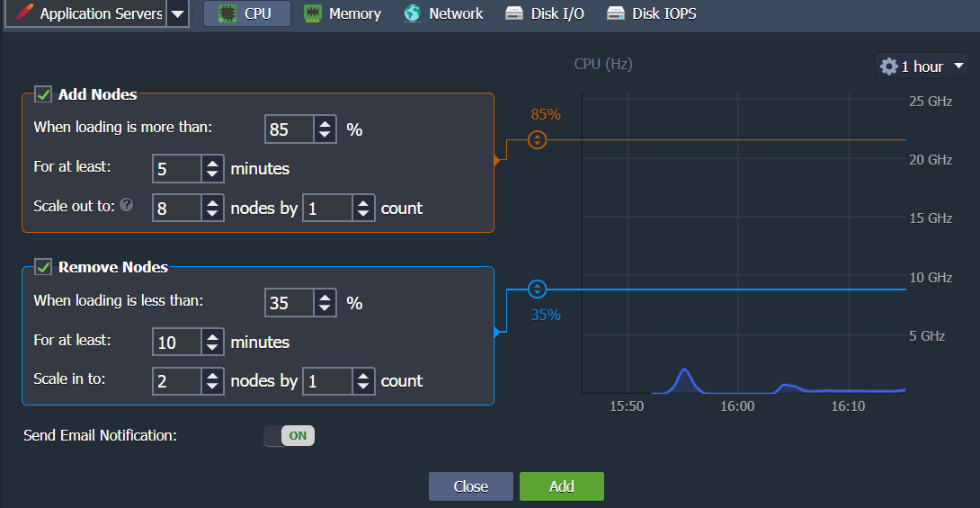Open the Application Servers dropdown arrow
This screenshot has width=980, height=508.
pos(178,13)
